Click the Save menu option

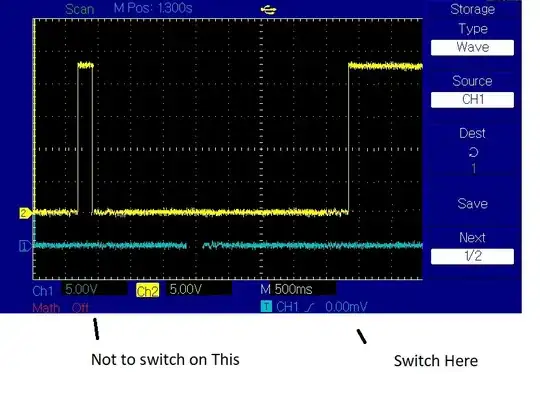[472, 204]
